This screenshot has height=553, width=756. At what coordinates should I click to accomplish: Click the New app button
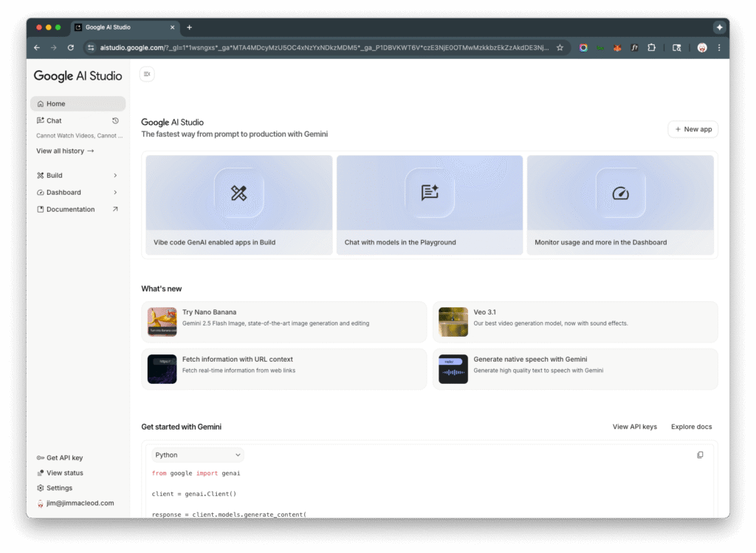[693, 129]
